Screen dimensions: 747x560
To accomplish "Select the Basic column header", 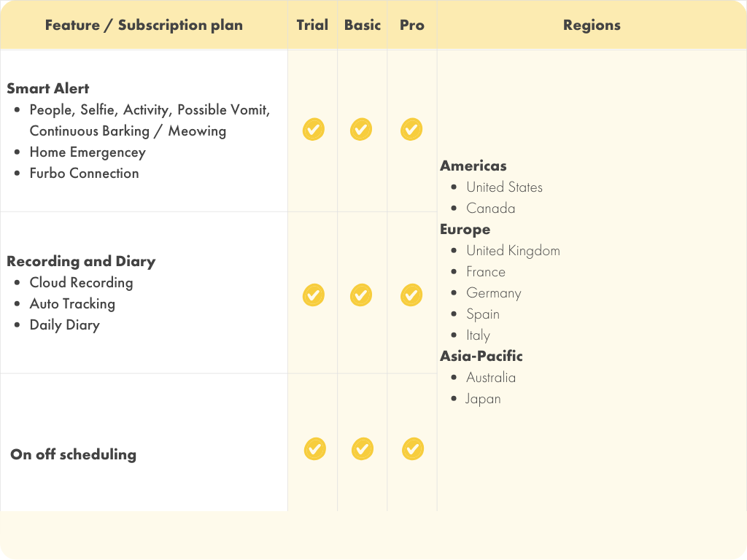I will tap(363, 25).
